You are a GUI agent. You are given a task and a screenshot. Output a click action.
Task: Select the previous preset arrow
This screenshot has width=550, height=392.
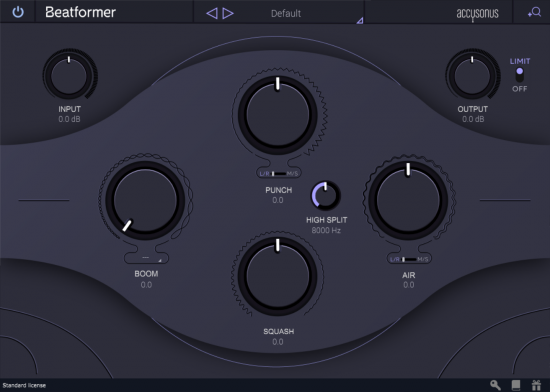tap(212, 13)
